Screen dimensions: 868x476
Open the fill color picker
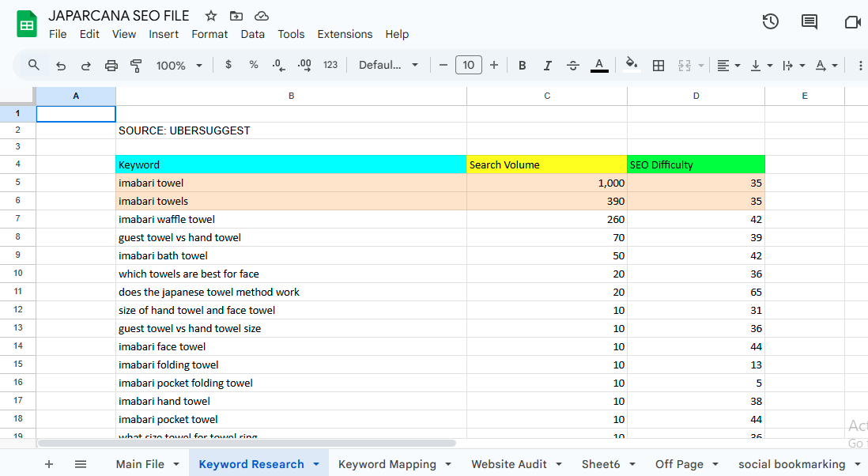632,65
